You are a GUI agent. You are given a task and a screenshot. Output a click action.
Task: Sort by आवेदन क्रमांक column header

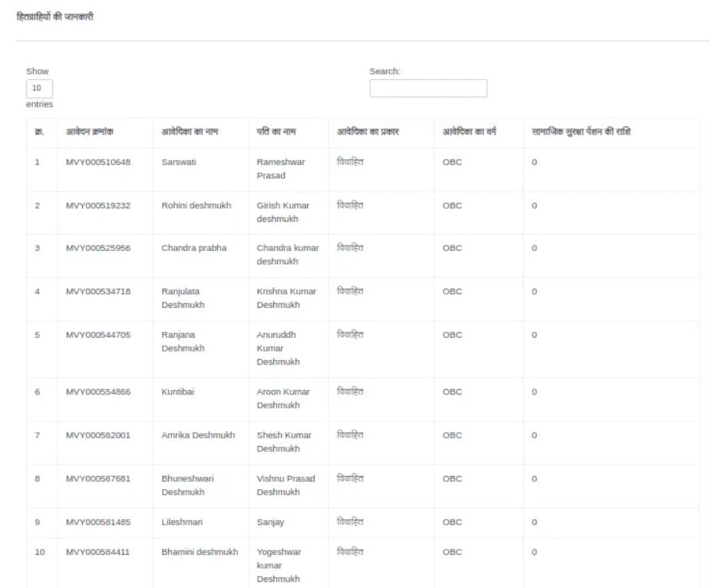coord(90,132)
